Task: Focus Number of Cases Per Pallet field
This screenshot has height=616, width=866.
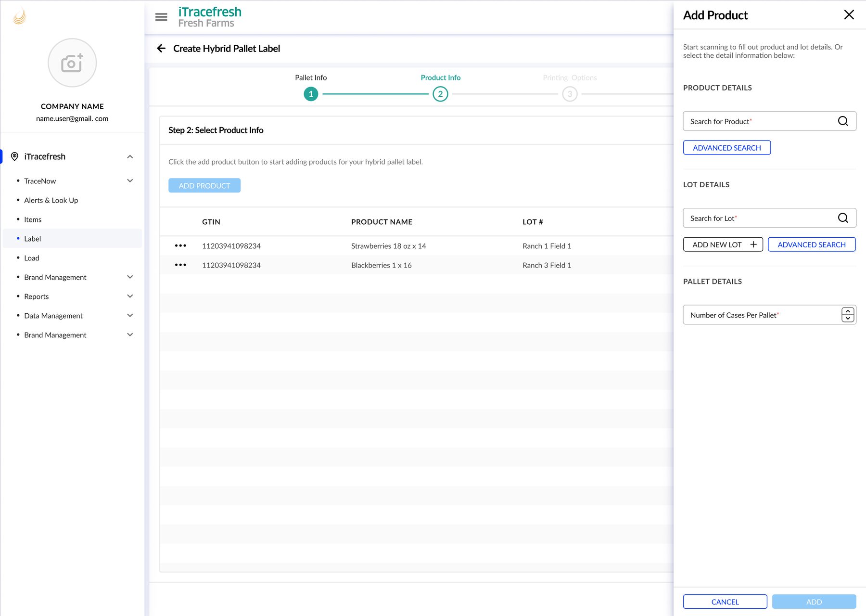Action: 770,315
